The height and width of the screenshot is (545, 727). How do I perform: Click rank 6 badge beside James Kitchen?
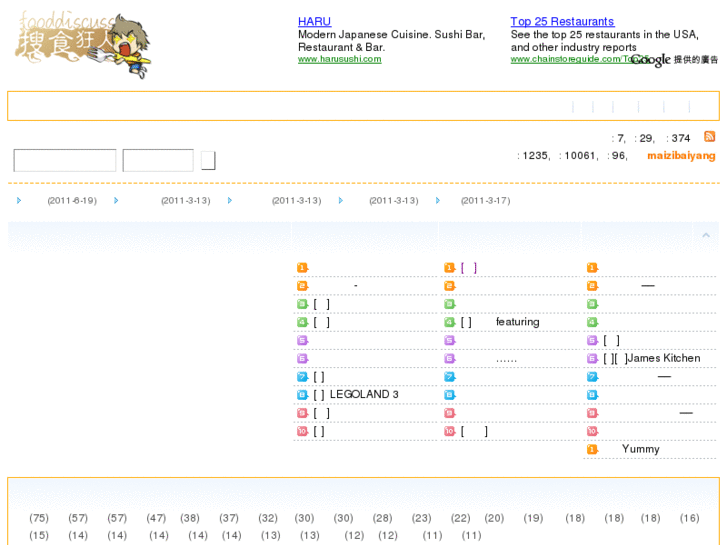coord(593,359)
